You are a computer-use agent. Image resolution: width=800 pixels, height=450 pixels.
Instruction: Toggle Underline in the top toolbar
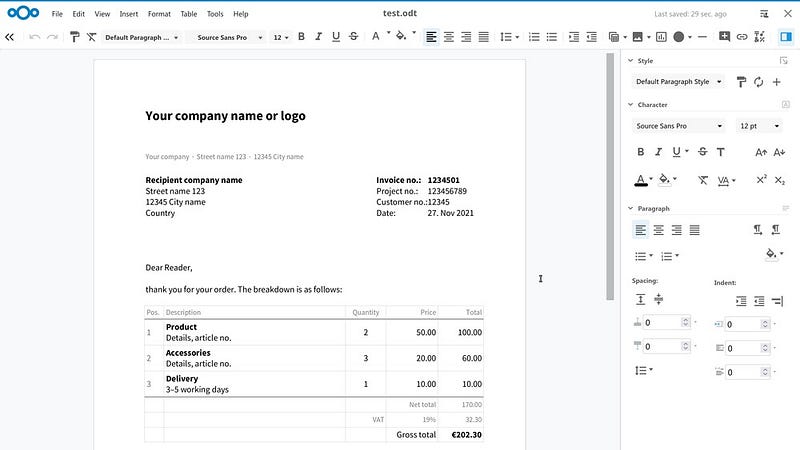pyautogui.click(x=336, y=37)
